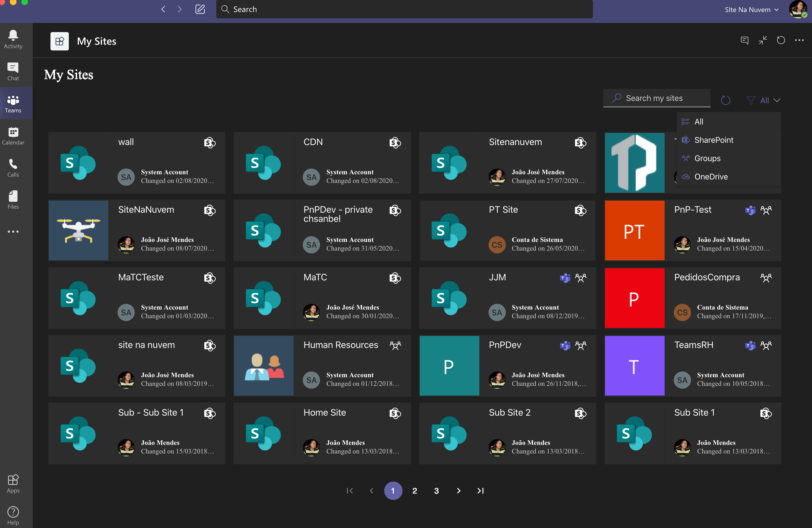Click the Teams icon on JJM card
This screenshot has height=528, width=812.
click(x=565, y=278)
